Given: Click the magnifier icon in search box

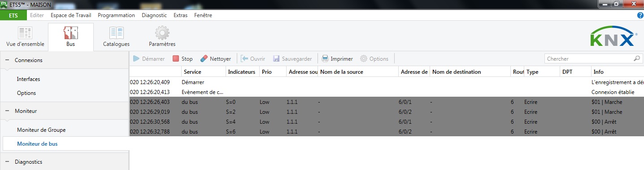Looking at the screenshot, I should pyautogui.click(x=637, y=58).
